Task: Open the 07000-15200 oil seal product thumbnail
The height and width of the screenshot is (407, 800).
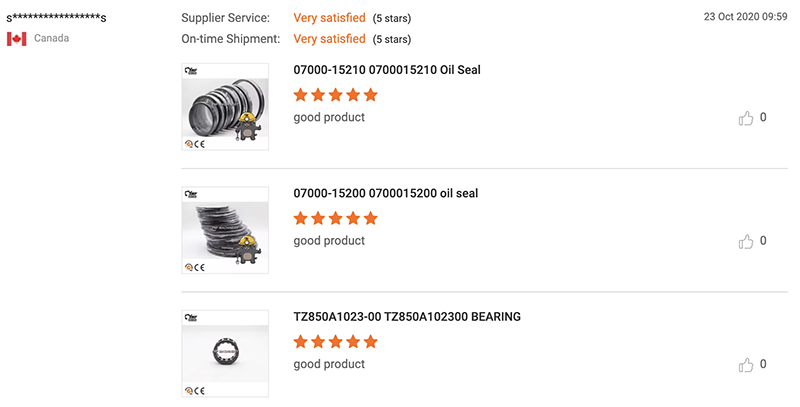Action: coord(225,230)
